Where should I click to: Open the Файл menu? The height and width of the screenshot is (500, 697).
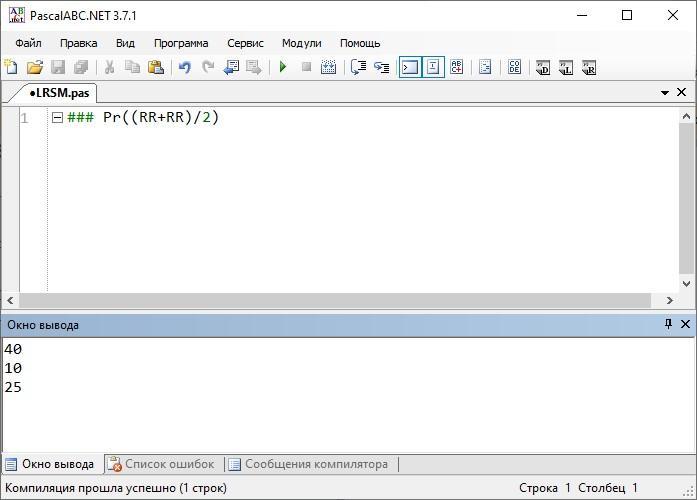point(28,43)
